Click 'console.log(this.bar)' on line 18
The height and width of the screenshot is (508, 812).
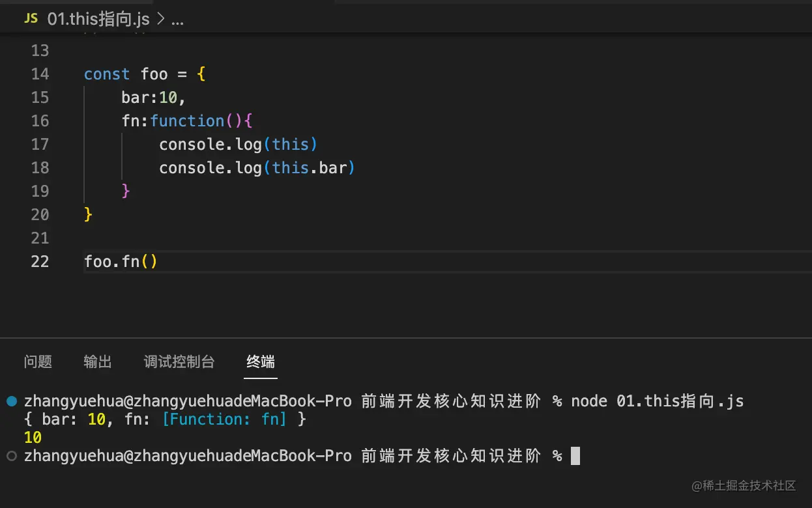(257, 168)
